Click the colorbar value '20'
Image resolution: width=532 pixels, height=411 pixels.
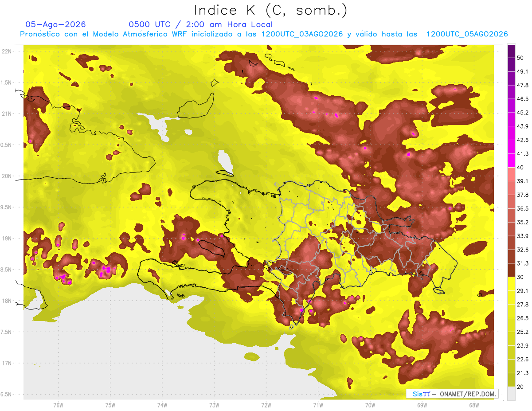(520, 387)
